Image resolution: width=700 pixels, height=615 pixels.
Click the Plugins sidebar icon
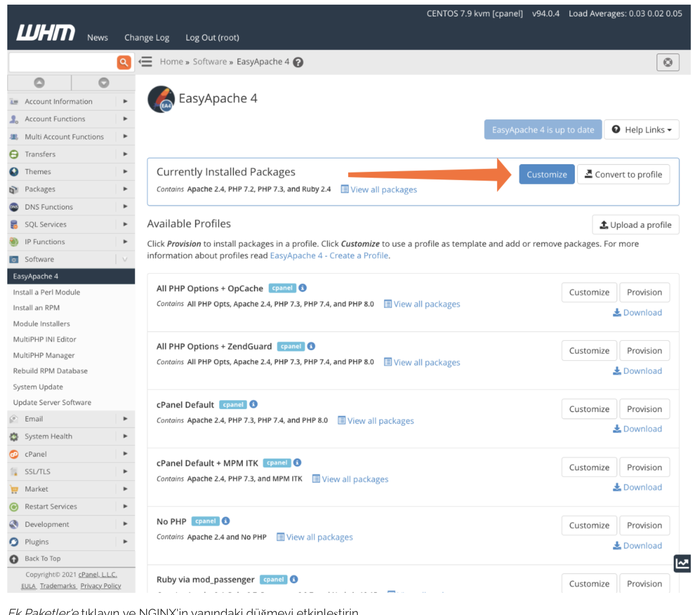[x=14, y=542]
